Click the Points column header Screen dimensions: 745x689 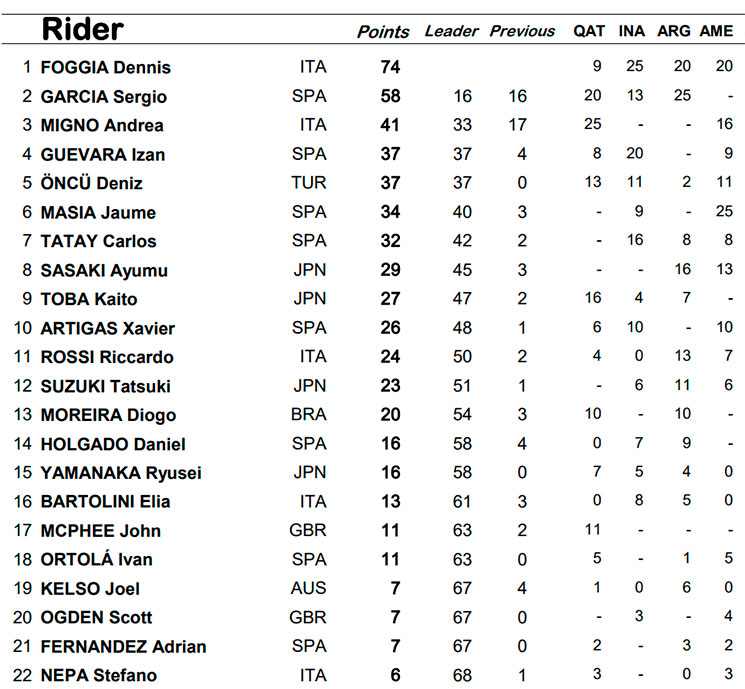click(383, 32)
